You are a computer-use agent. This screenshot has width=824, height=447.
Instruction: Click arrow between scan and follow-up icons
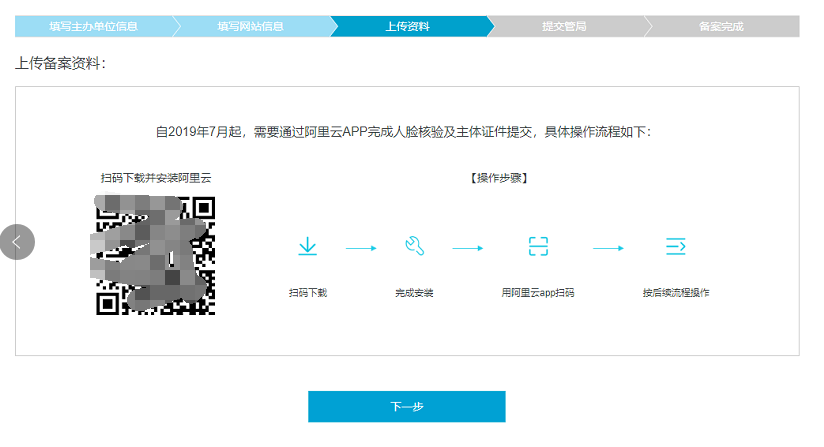coord(608,247)
